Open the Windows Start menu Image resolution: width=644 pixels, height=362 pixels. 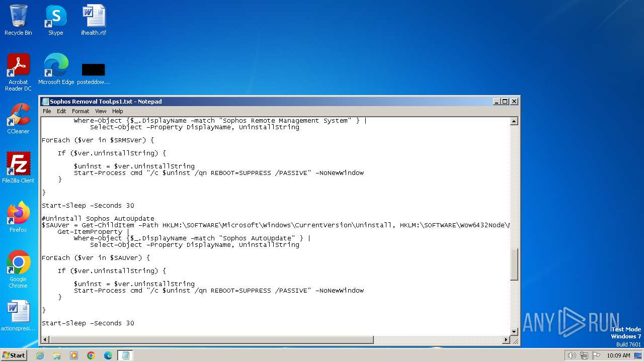point(14,355)
